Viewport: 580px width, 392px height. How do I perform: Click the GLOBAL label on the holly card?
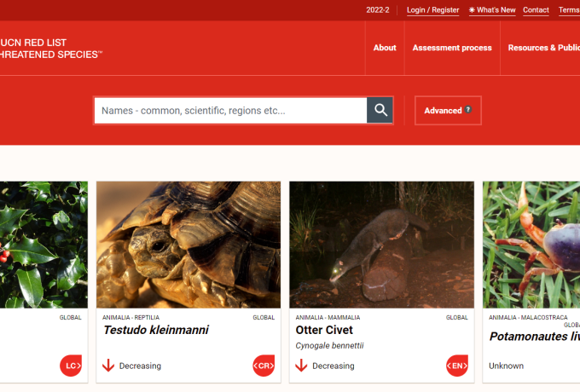coord(70,317)
